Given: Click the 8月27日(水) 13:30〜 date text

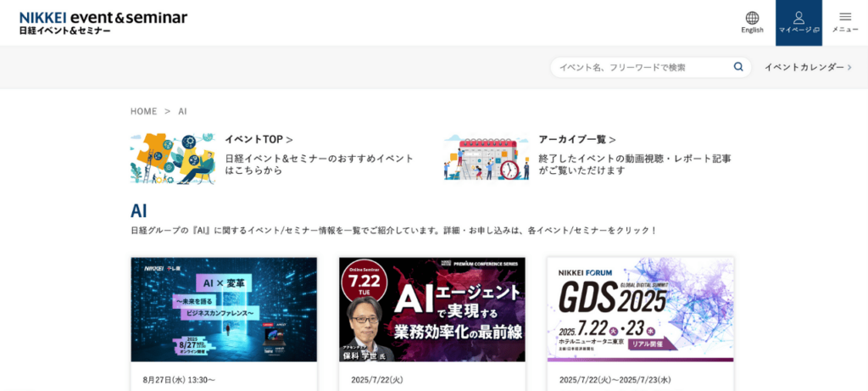Looking at the screenshot, I should point(179,380).
